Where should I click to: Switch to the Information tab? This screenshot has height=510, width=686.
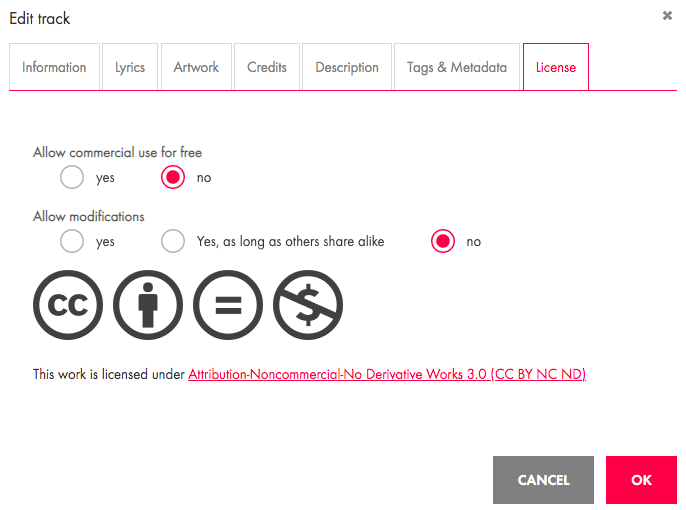pos(54,67)
